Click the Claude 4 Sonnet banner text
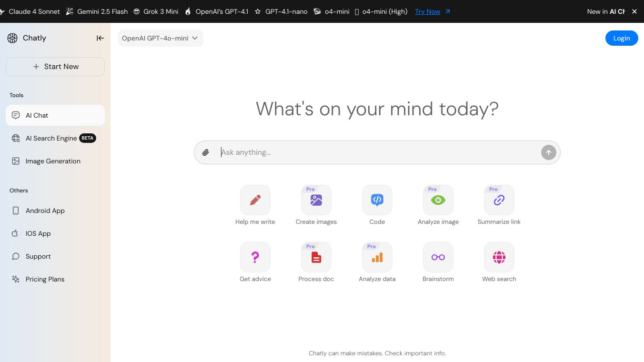 (34, 11)
